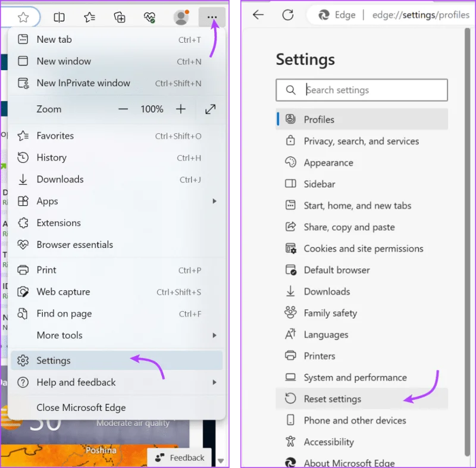Increase zoom with the plus button

(x=181, y=109)
